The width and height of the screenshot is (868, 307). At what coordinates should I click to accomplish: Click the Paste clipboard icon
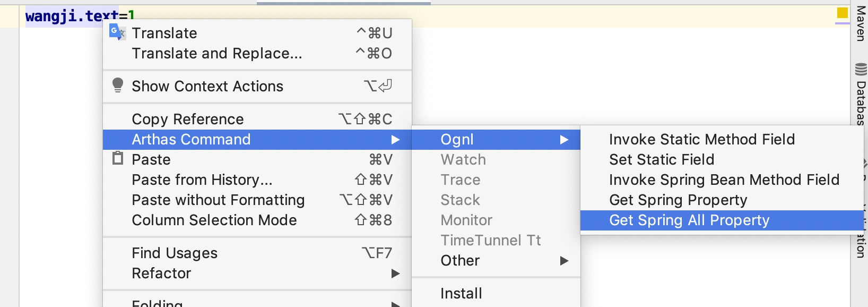pos(118,158)
